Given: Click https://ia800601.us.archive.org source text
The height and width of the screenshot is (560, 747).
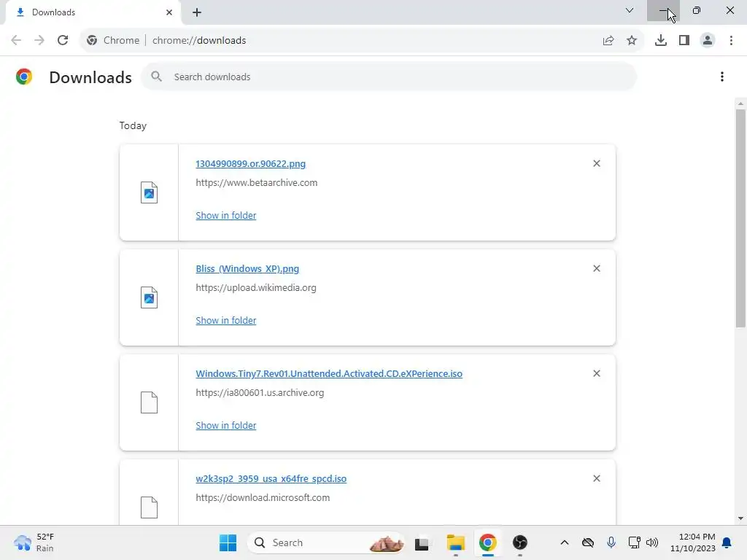Looking at the screenshot, I should 260,393.
